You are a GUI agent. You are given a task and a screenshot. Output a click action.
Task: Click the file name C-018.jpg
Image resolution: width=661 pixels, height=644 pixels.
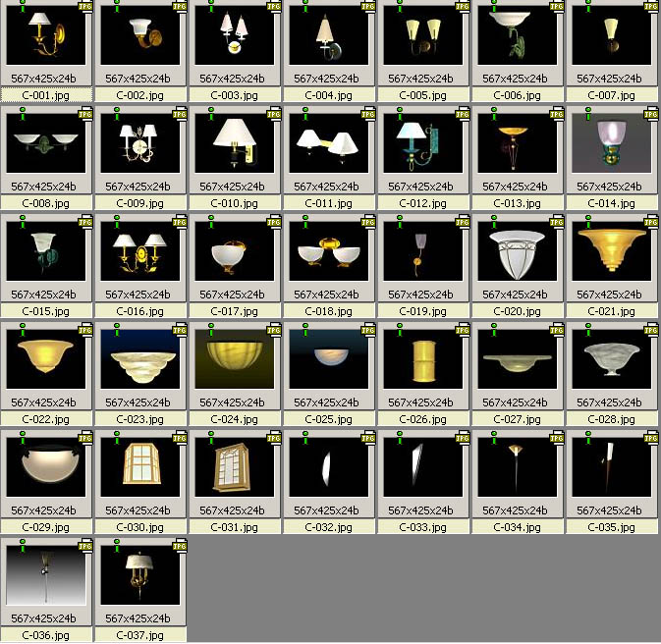point(328,311)
